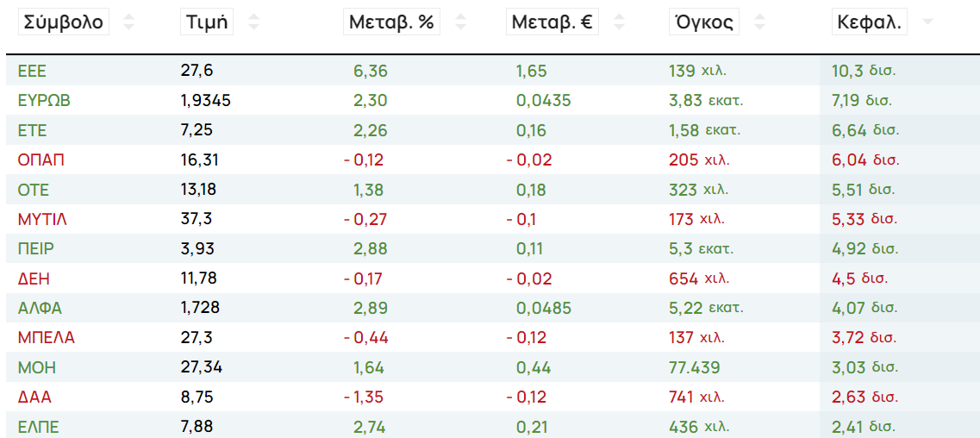This screenshot has height=438, width=980.
Task: Sort table by Τιμή column header
Action: (207, 23)
